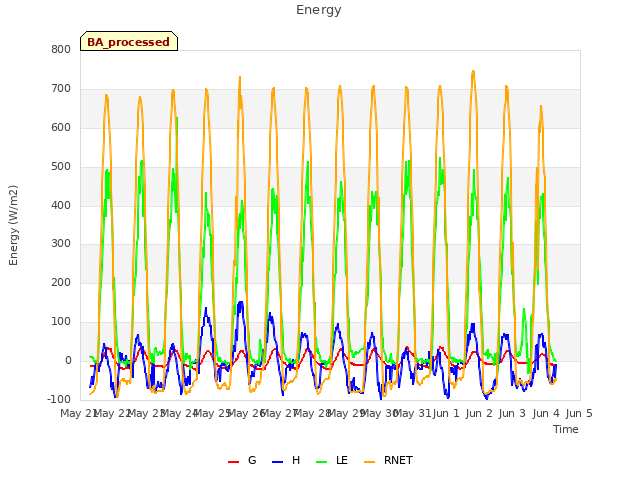Click the green LE legend swatch

(322, 462)
